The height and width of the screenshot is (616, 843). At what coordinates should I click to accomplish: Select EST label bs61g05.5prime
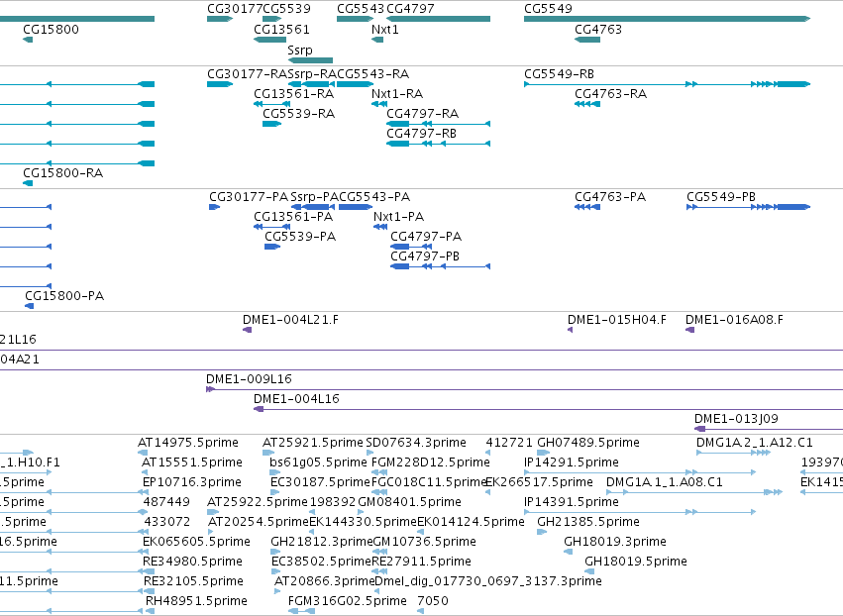tap(318, 462)
